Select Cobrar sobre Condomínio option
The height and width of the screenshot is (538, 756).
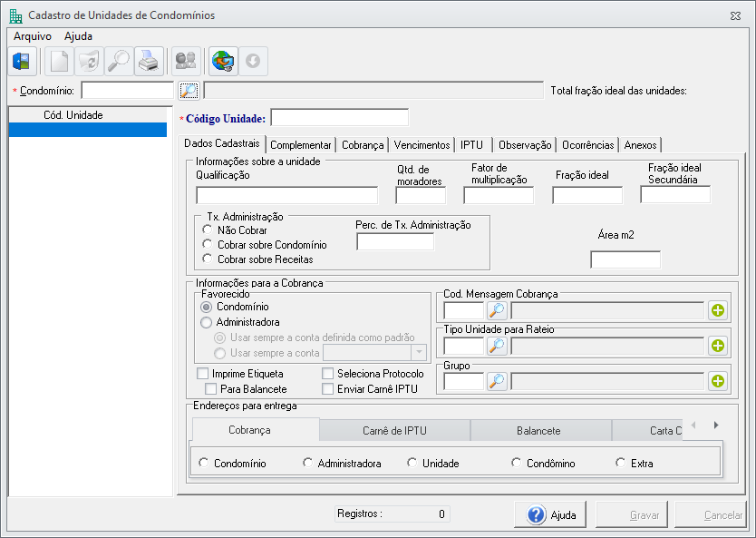[x=208, y=244]
